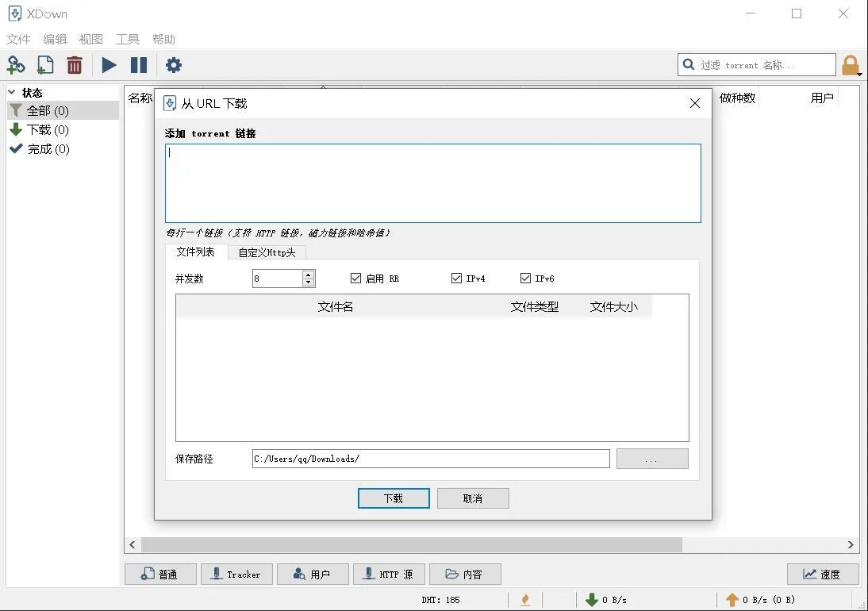
Task: Click the 下载 button in dialog
Action: tap(394, 498)
